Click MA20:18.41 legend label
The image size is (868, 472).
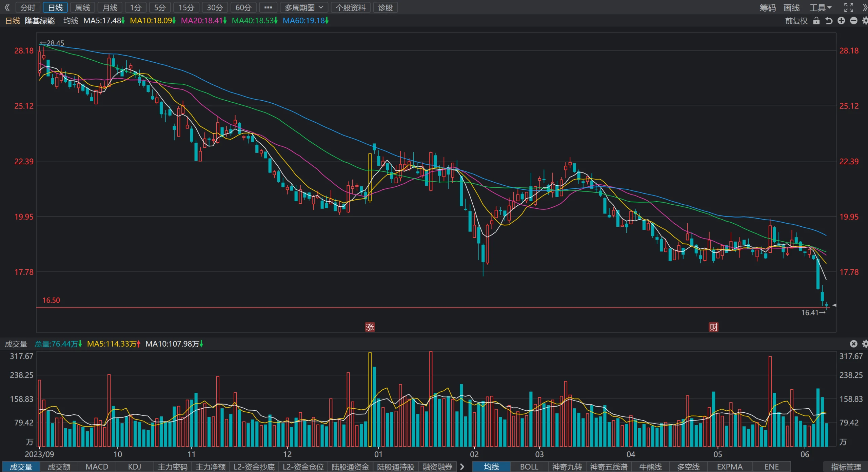click(203, 21)
